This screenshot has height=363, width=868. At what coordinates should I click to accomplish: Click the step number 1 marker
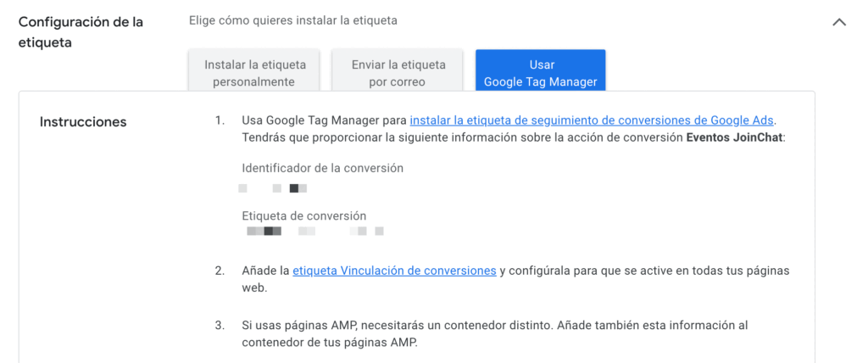(220, 120)
